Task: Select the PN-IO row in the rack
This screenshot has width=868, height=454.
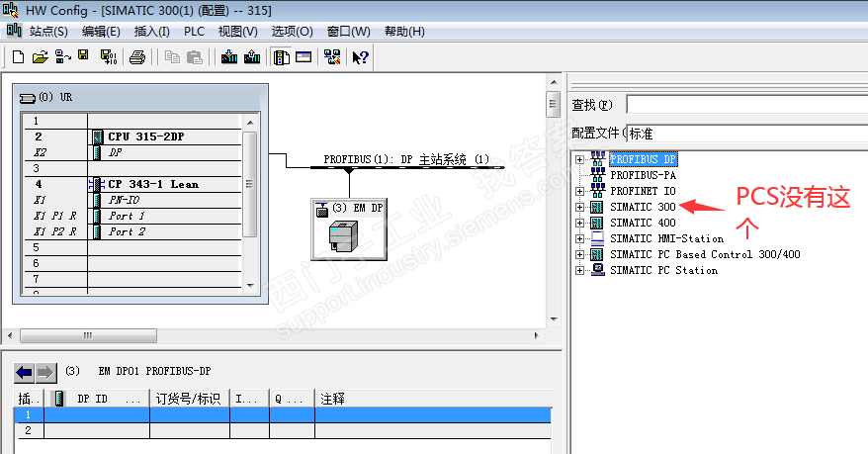Action: pos(132,200)
